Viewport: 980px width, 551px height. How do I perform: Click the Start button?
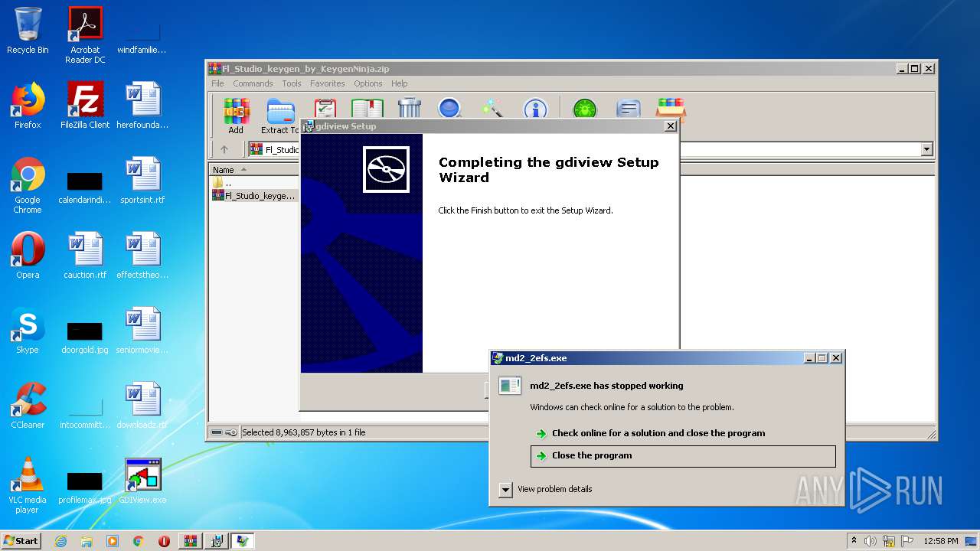(21, 540)
